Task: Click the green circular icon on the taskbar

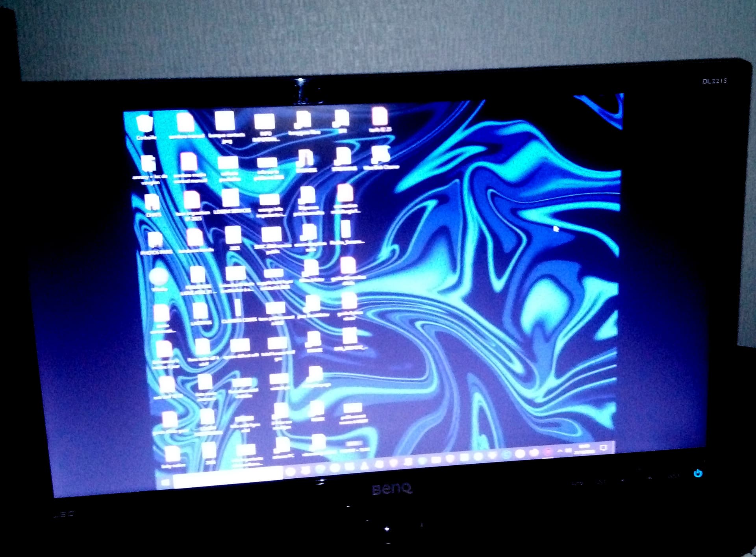Action: pos(506,455)
